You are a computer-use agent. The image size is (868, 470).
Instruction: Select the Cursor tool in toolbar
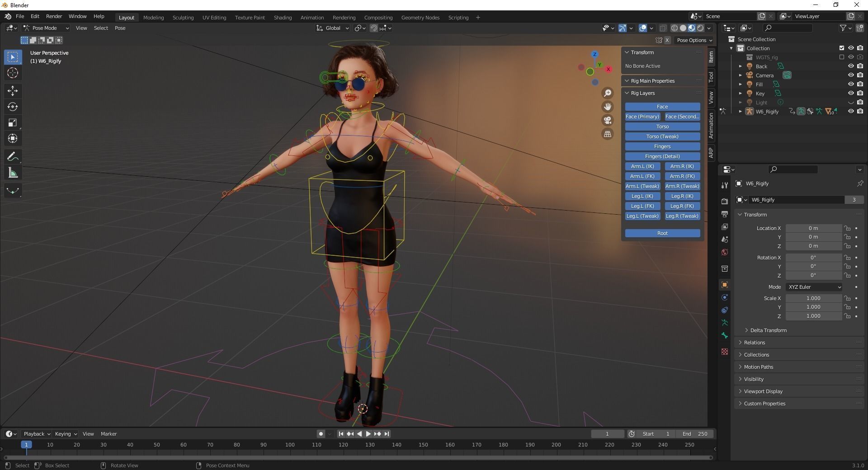[x=13, y=73]
